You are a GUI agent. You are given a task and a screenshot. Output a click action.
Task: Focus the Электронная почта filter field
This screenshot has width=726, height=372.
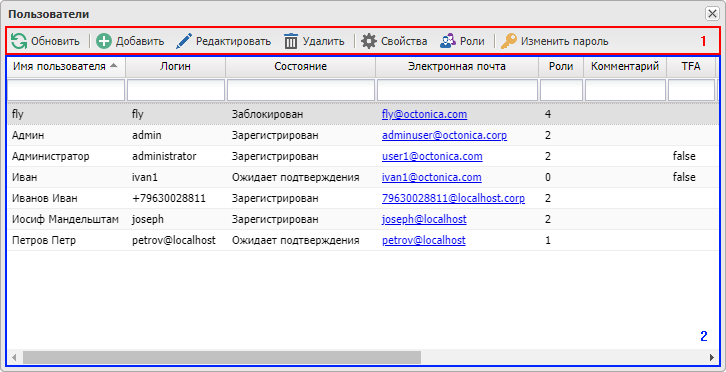pyautogui.click(x=457, y=90)
